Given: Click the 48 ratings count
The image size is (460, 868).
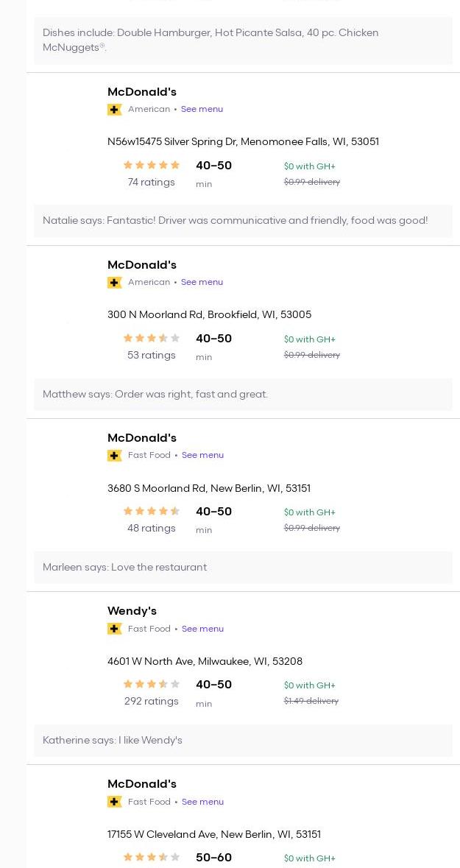Looking at the screenshot, I should point(152,528).
